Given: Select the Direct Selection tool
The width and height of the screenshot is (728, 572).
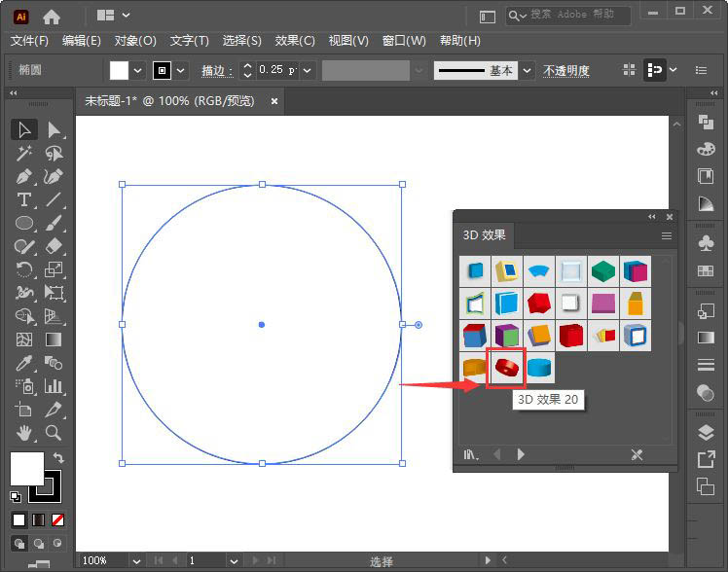Looking at the screenshot, I should pyautogui.click(x=55, y=129).
